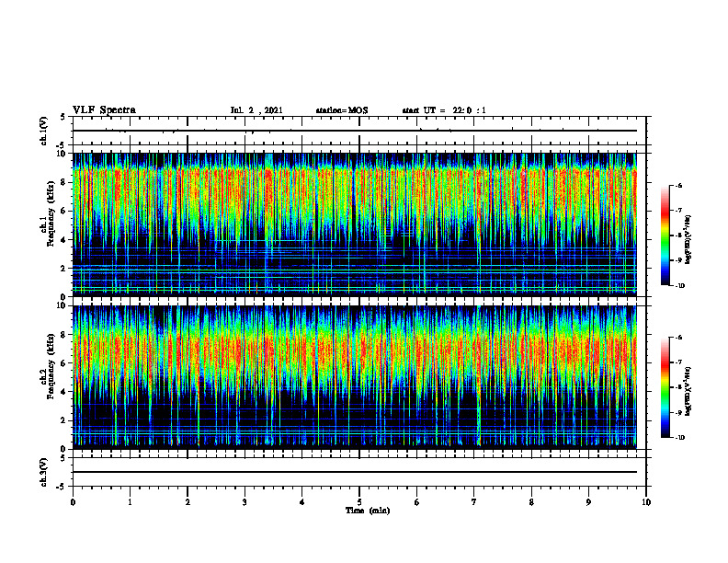Click time axis tick label "9"

coord(588,502)
